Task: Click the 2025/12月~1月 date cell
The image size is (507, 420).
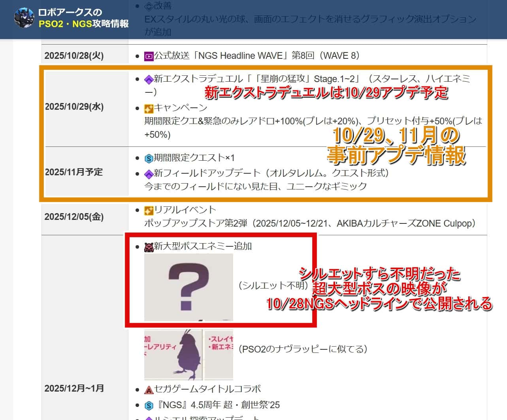Action: point(74,388)
